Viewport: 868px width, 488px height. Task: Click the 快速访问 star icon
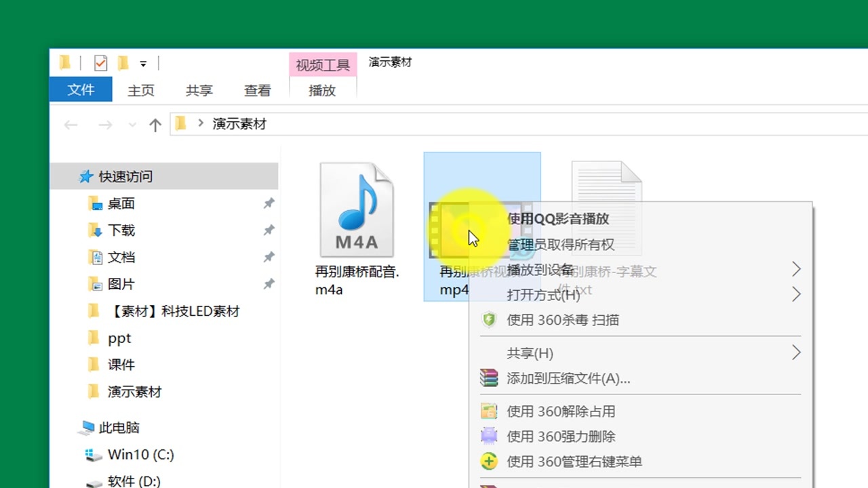click(x=86, y=176)
